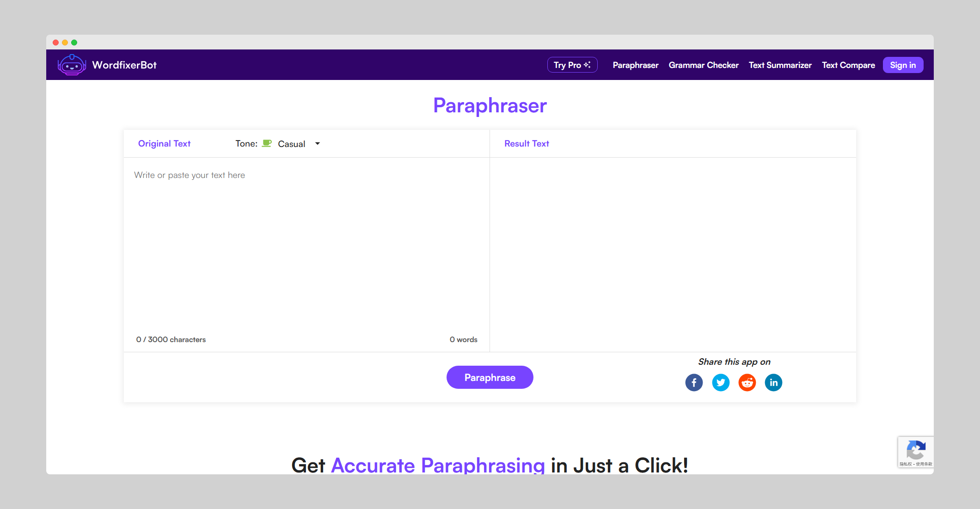
Task: Click the reCAPTCHA badge icon
Action: (915, 450)
